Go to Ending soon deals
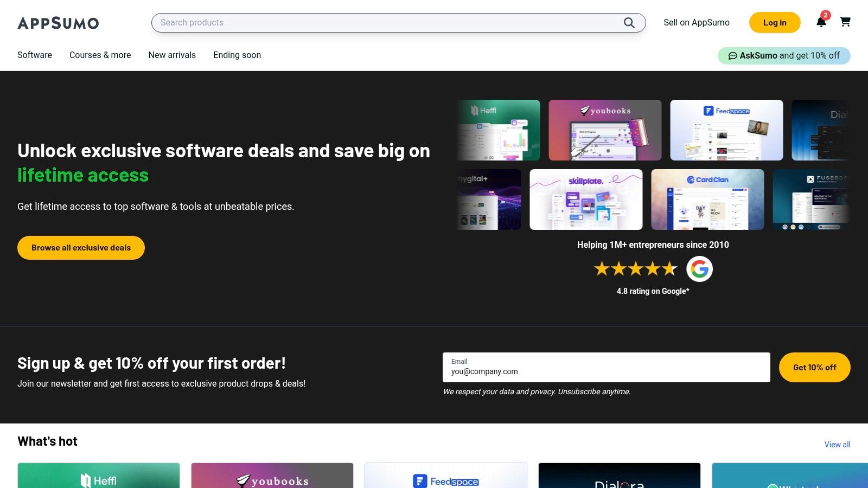This screenshot has height=488, width=868. (x=237, y=55)
